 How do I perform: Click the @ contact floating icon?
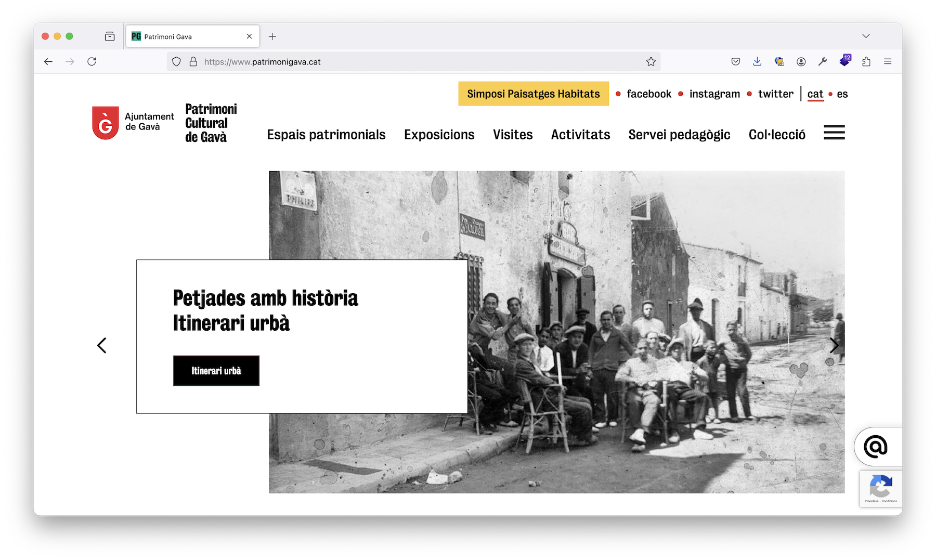click(x=876, y=447)
